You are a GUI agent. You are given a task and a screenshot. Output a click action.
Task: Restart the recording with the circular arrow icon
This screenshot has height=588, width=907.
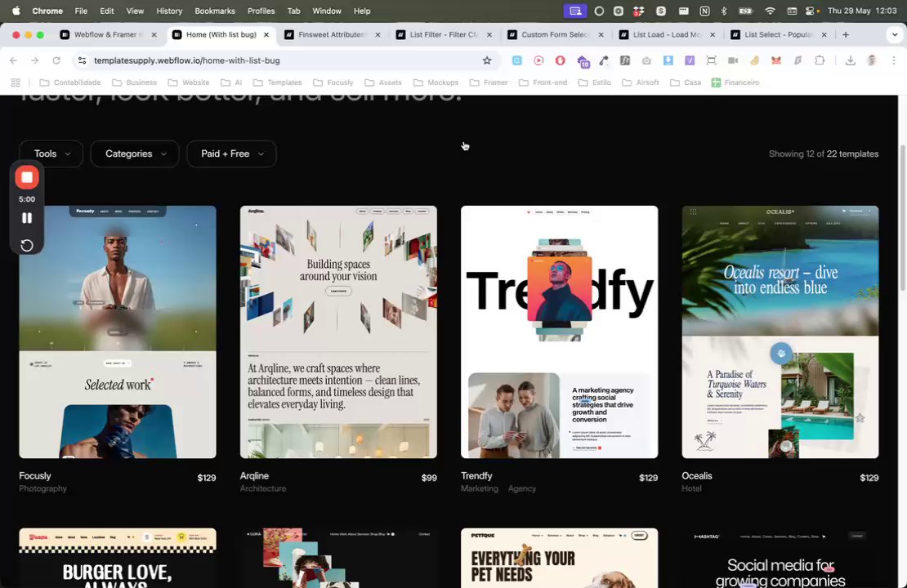27,245
